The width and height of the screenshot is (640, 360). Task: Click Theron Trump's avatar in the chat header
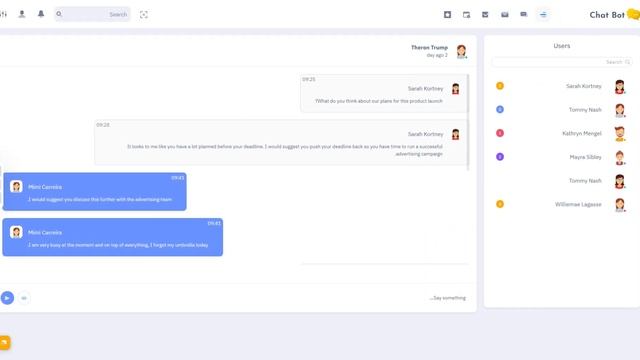pyautogui.click(x=461, y=51)
